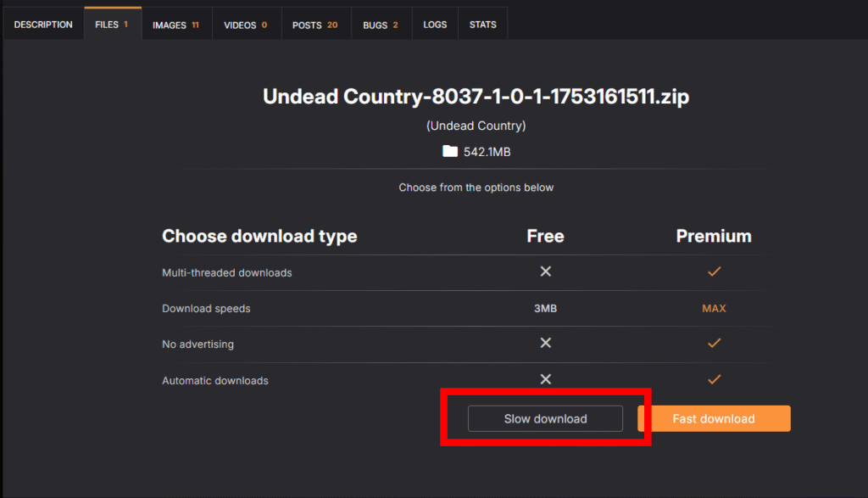This screenshot has width=868, height=498.
Task: Click the folder icon beside 542.1MB
Action: (x=450, y=151)
